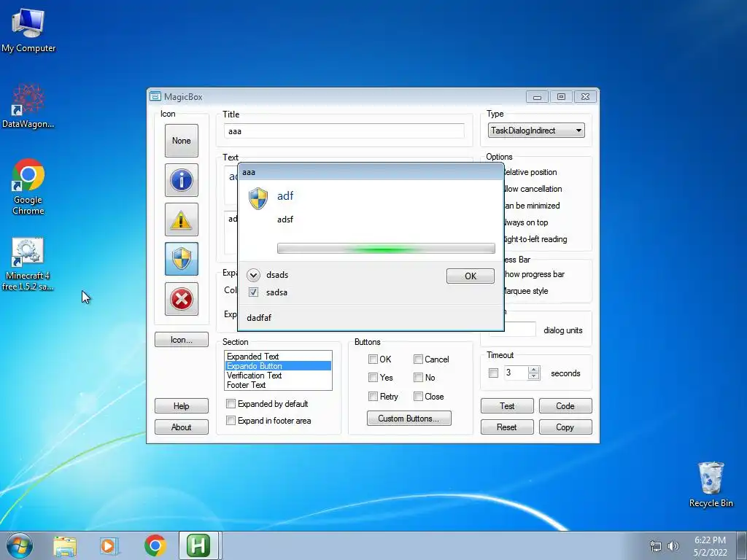Image resolution: width=747 pixels, height=560 pixels.
Task: Click the Test button
Action: (507, 405)
